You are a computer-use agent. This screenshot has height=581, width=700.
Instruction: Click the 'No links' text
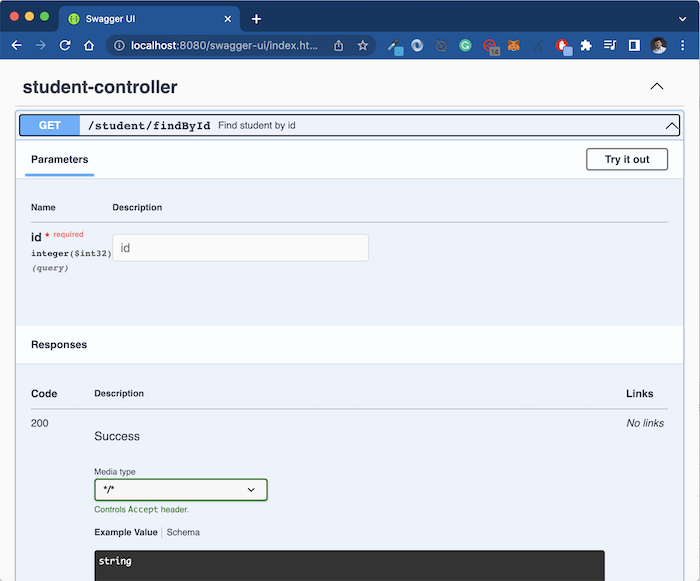click(645, 423)
